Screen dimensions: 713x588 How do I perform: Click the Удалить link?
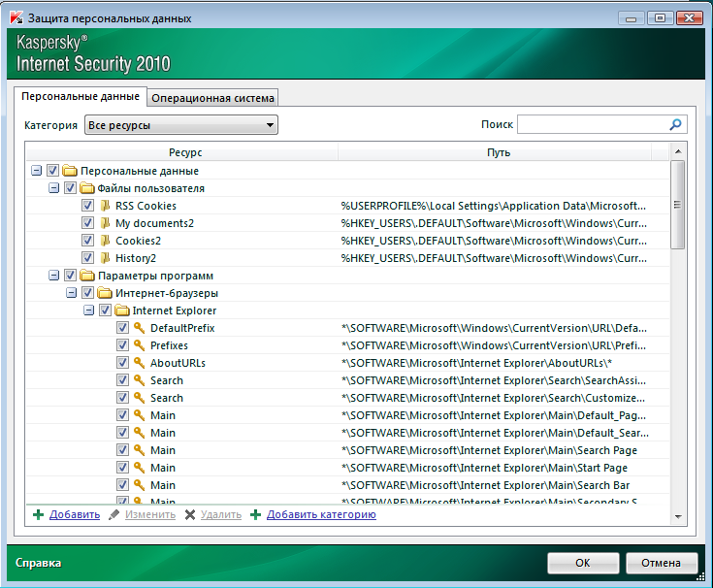(221, 515)
